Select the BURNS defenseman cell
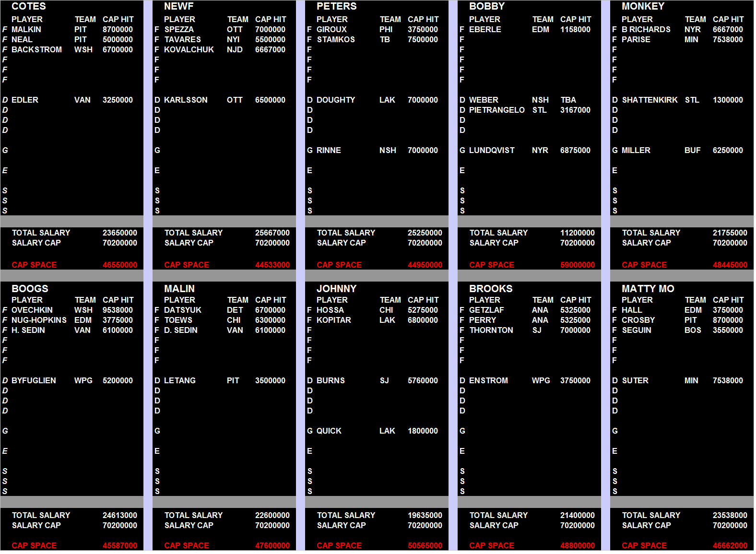 [331, 380]
